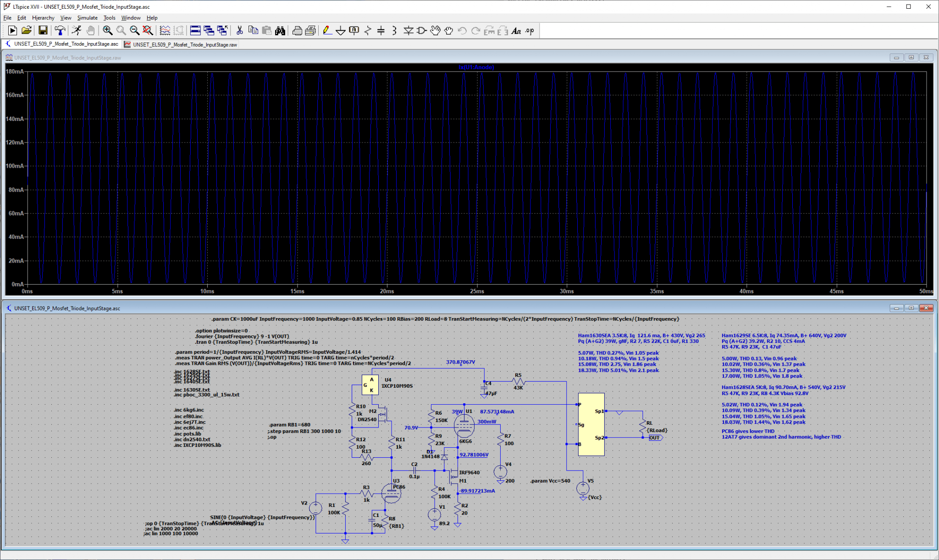Click the Print Setup icon
Screen dimensions: 939x560
click(x=297, y=31)
